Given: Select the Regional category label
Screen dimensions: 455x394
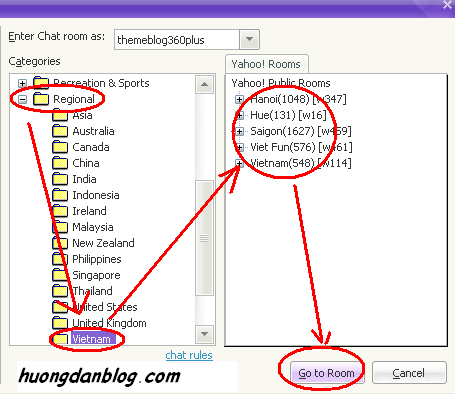Looking at the screenshot, I should pyautogui.click(x=74, y=99).
